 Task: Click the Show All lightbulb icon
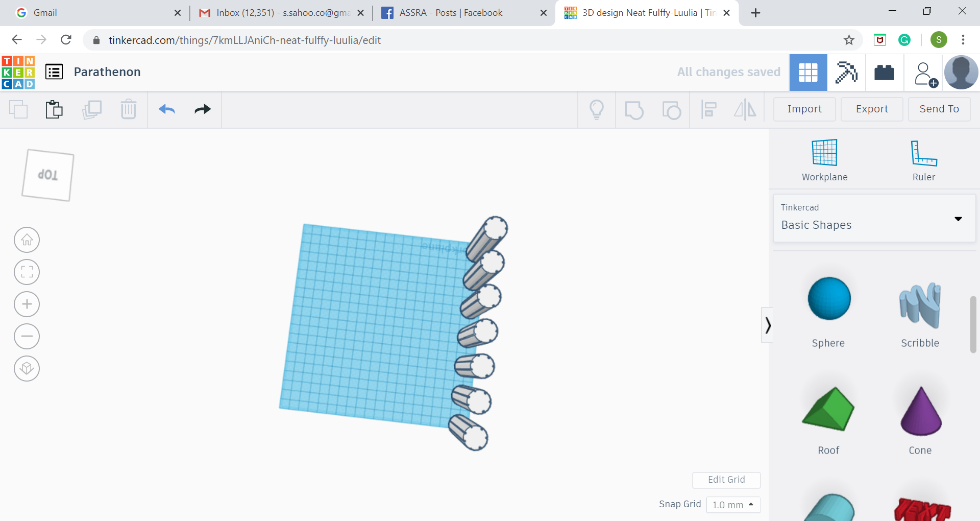[597, 109]
